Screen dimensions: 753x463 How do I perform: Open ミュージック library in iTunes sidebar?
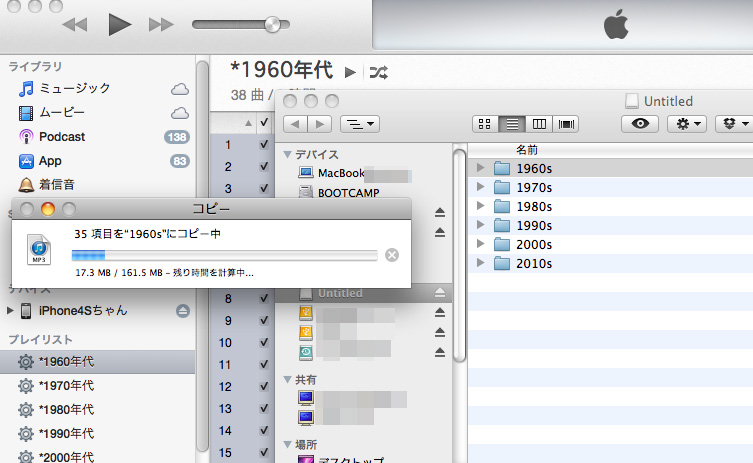tap(74, 88)
